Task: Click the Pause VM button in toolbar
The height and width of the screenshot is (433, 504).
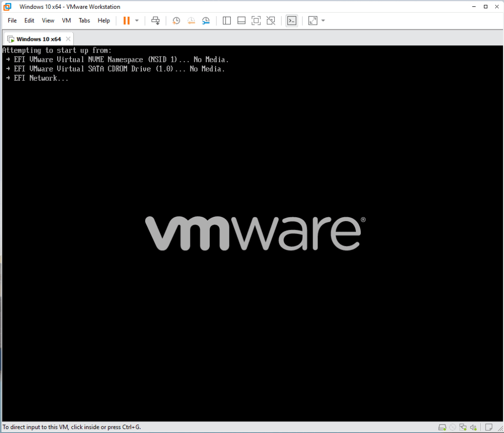Action: 126,21
